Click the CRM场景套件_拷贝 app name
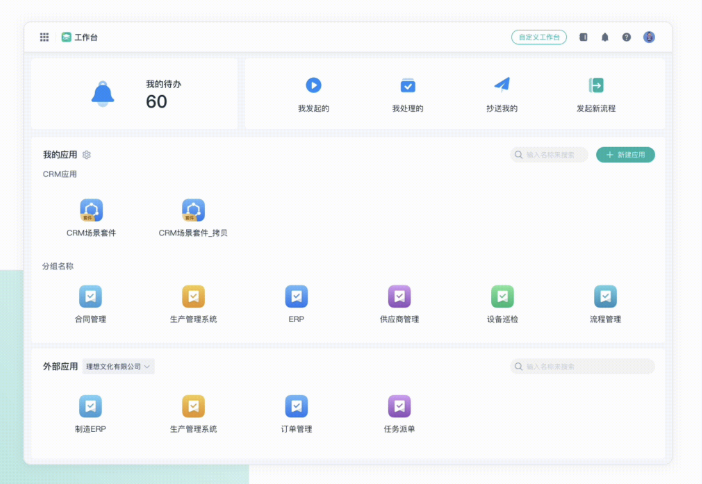Viewport: 702px width, 484px height. pyautogui.click(x=193, y=233)
